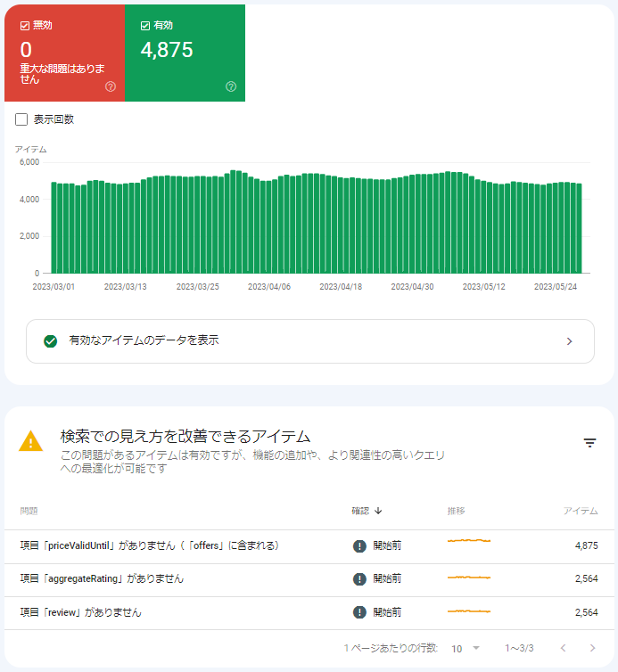Click the status icon in the priceValidUntil row
618x672 pixels.
(360, 546)
